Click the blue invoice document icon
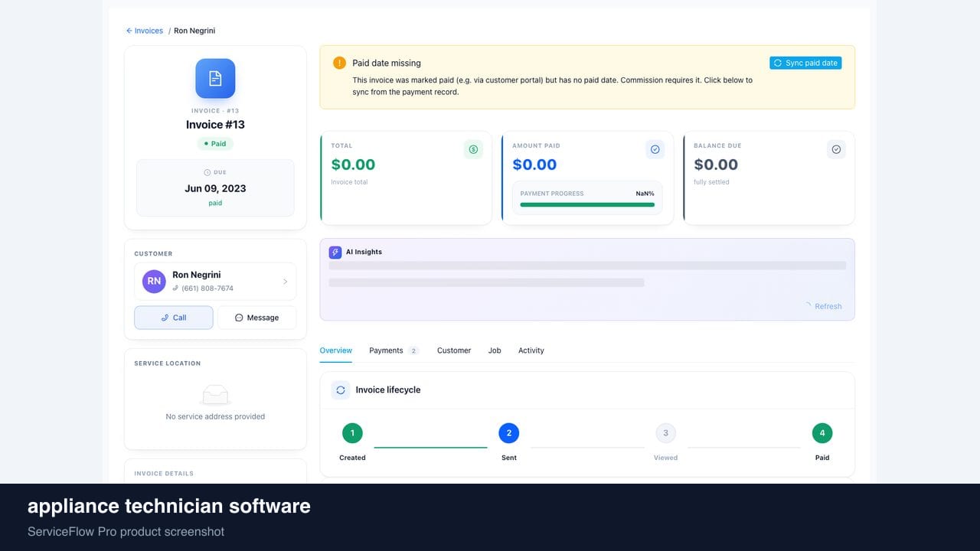 pyautogui.click(x=215, y=78)
